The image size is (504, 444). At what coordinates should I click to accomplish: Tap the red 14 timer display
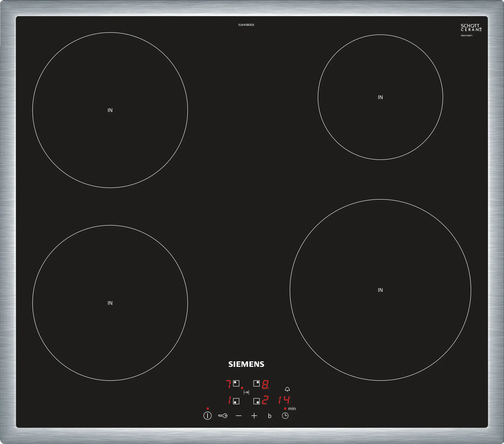click(284, 400)
